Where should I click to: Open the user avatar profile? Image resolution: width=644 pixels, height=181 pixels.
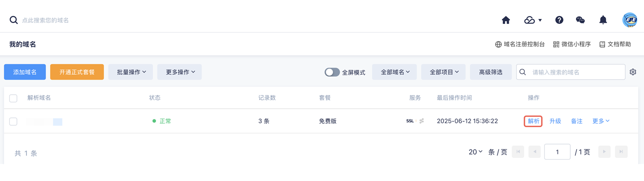629,20
